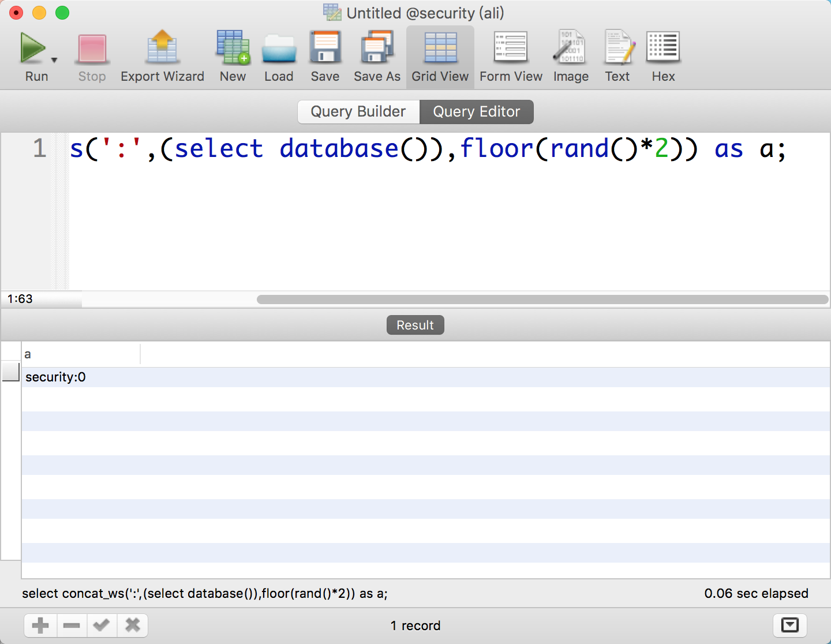Click inside the SQL query editor text
This screenshot has width=831, height=644.
point(427,149)
